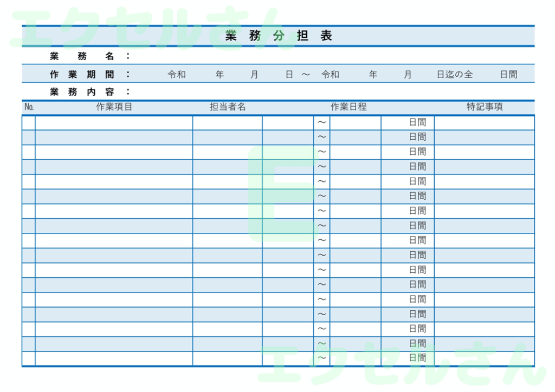The height and width of the screenshot is (392, 555).
Task: Select the second 令和 label after the tilde
Action: point(331,74)
